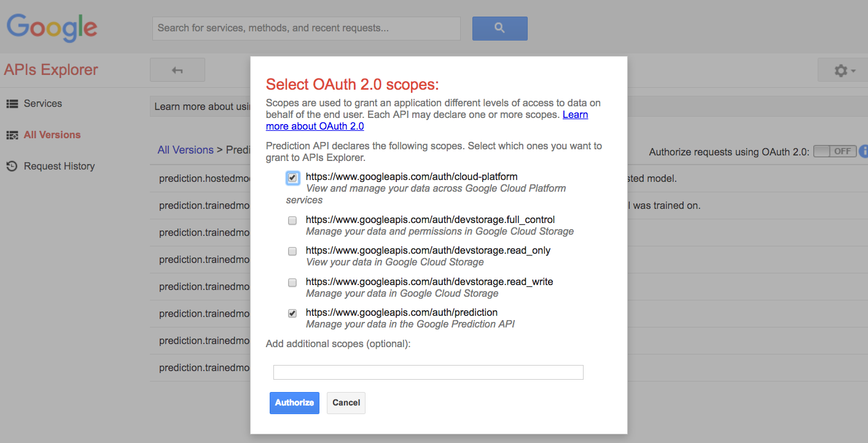
Task: Uncheck the auth/prediction scope checkbox
Action: point(292,313)
